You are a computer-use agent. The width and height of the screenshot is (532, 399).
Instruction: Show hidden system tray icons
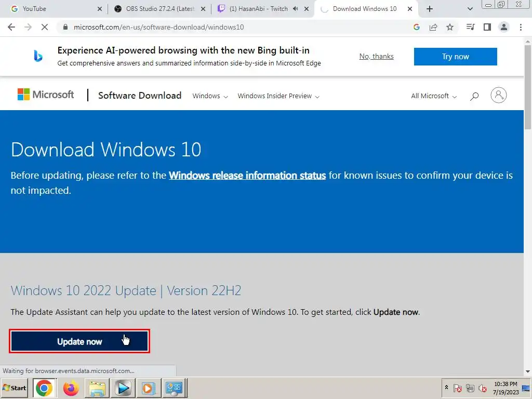(x=447, y=388)
